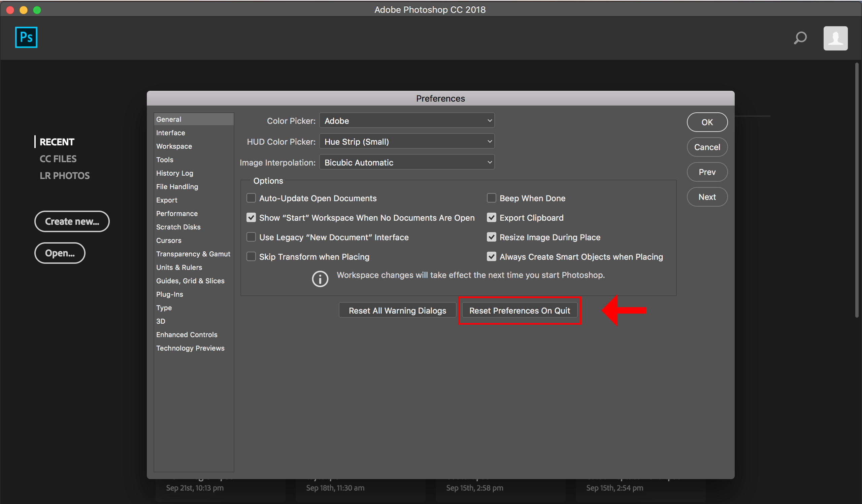This screenshot has width=862, height=504.
Task: Click OK to confirm preferences
Action: [x=707, y=122]
